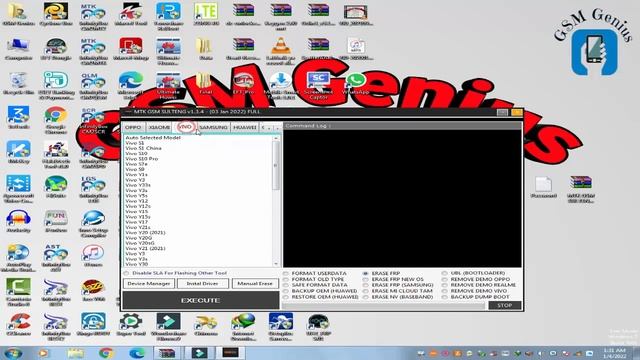Screen dimensions: 640x360
Task: Open Miracle Tool desktop shortcut
Action: coord(131,14)
